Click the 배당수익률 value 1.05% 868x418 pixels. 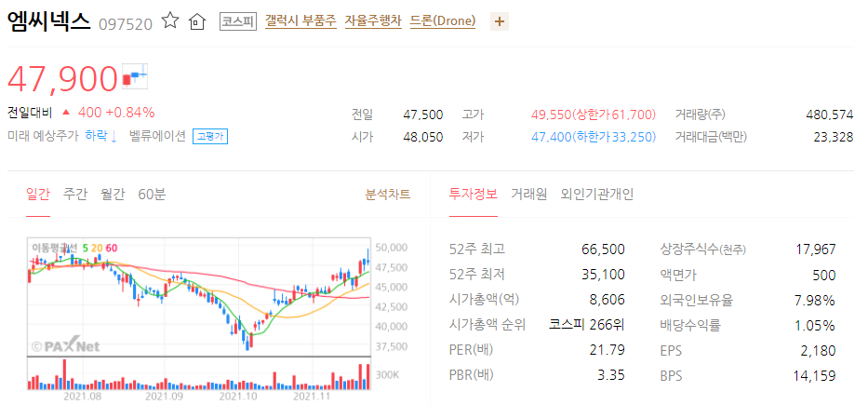[815, 326]
